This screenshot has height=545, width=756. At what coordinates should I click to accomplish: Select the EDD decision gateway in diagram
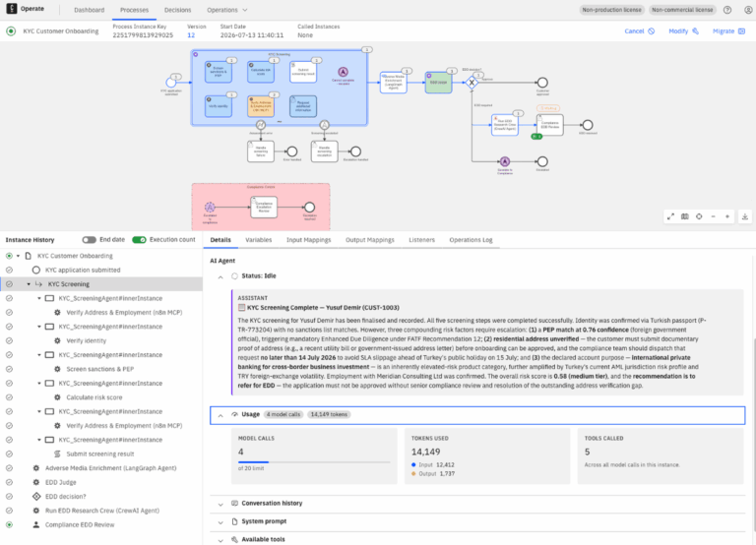472,83
